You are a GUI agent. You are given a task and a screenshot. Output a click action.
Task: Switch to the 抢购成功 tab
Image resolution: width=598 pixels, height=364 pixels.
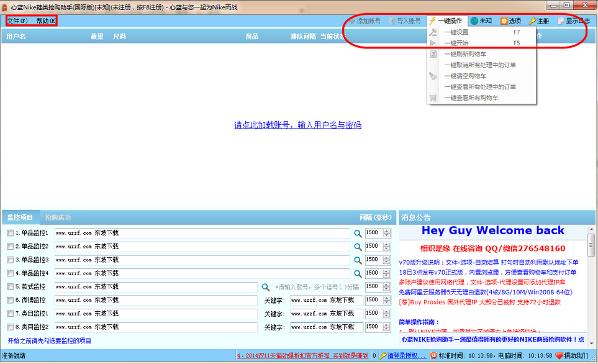click(x=58, y=217)
